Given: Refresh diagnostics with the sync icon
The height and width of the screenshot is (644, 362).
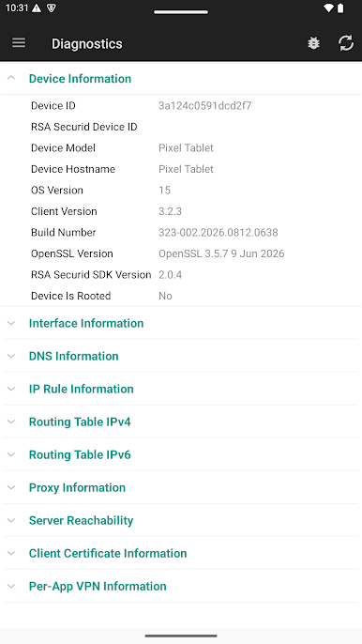Looking at the screenshot, I should coord(346,43).
